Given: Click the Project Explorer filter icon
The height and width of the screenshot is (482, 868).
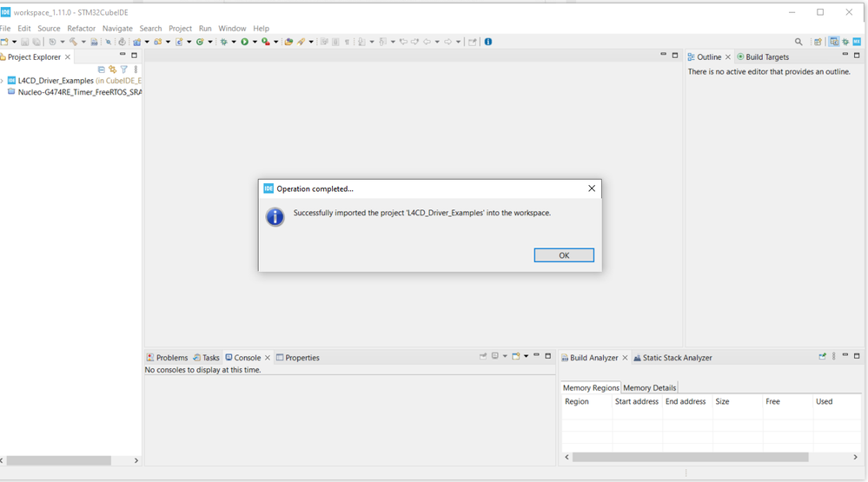Looking at the screenshot, I should click(x=124, y=69).
